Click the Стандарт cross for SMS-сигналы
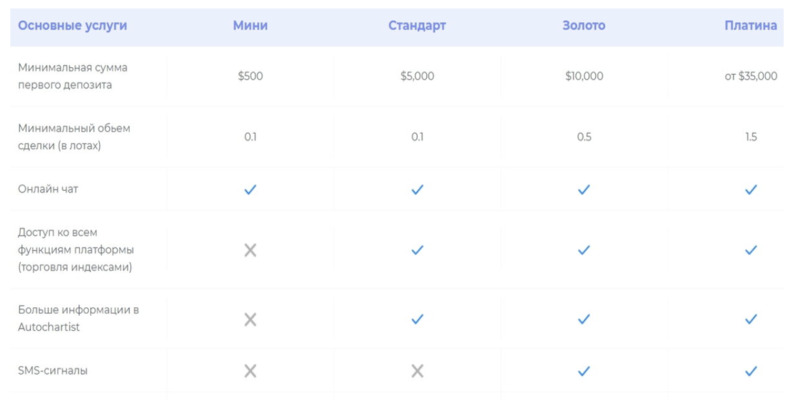The image size is (800, 400). coord(417,371)
